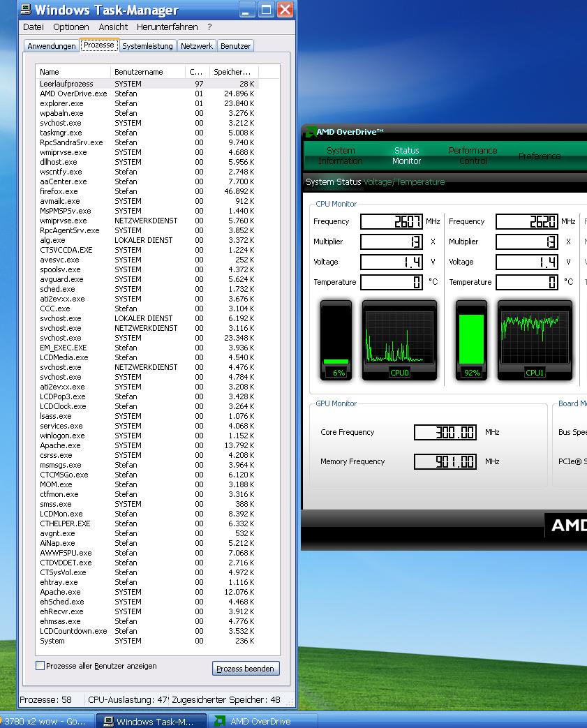Screen dimensions: 587x728
Task: Select the explorer.exe process
Action: click(x=147, y=103)
